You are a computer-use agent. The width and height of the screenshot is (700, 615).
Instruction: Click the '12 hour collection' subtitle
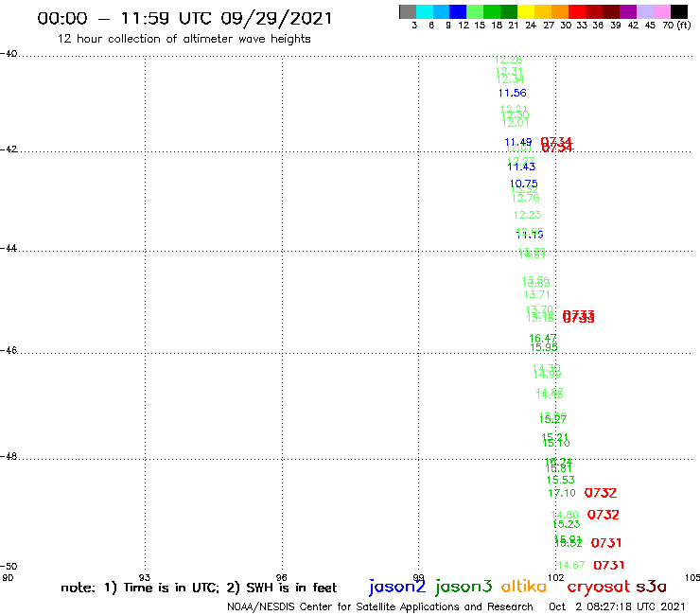click(x=184, y=39)
